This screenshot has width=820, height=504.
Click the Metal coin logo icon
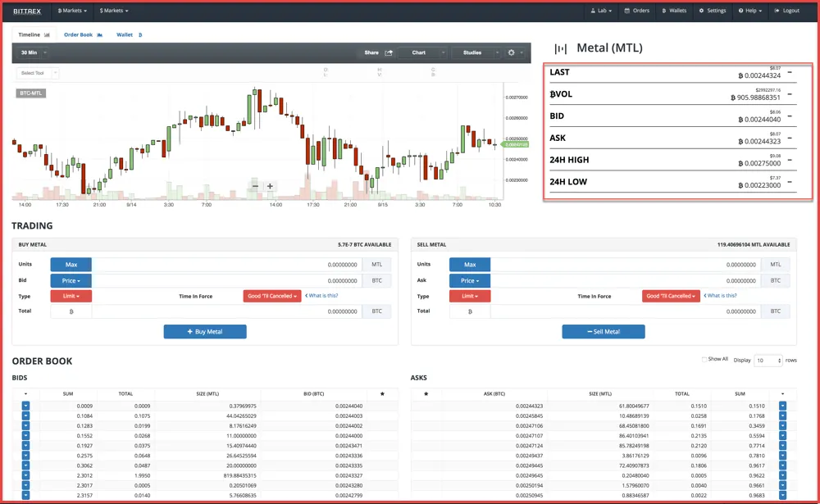(560, 48)
